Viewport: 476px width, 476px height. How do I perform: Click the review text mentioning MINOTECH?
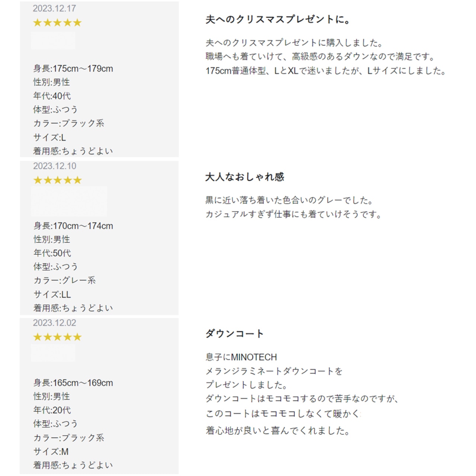[x=241, y=357]
